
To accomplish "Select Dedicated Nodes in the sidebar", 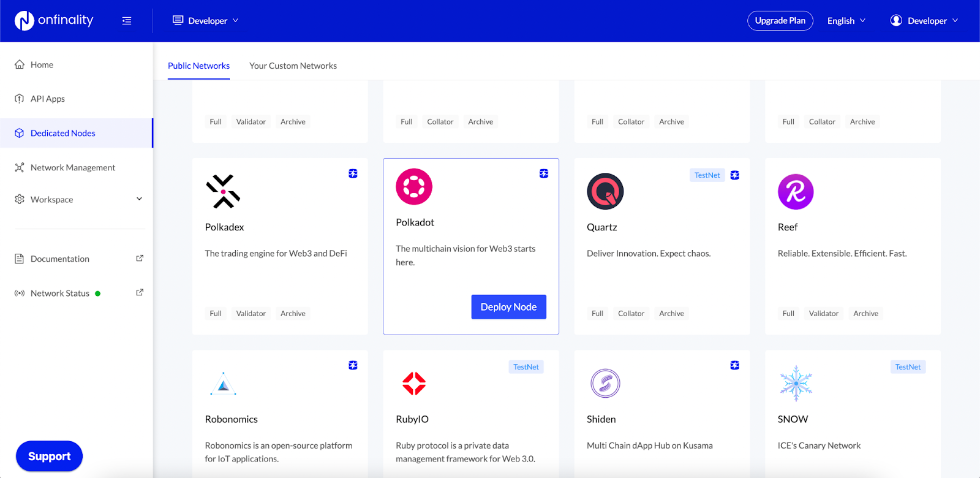I will coord(77,133).
